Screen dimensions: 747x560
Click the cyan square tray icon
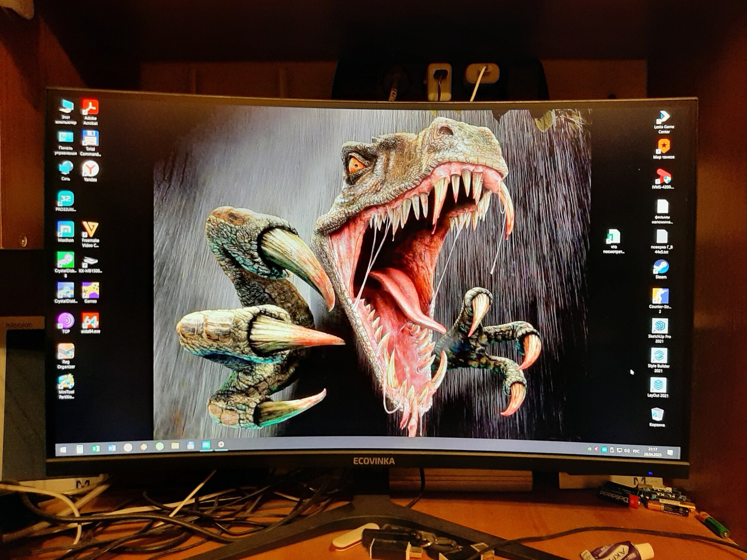[604, 450]
